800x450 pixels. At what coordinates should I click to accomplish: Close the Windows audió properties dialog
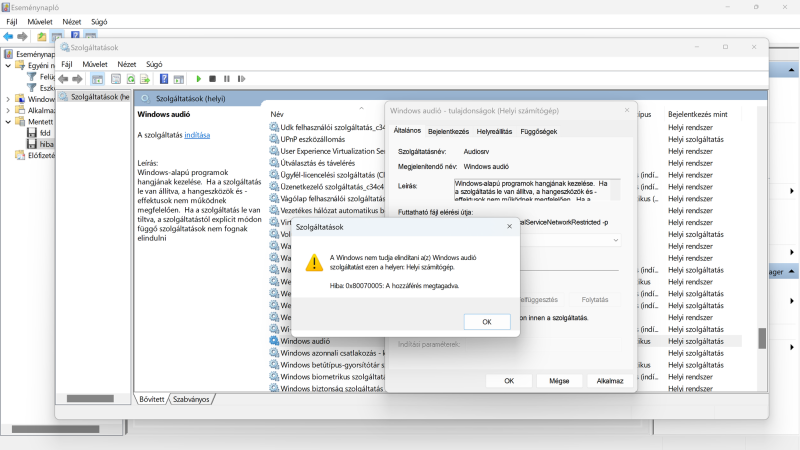pyautogui.click(x=627, y=110)
